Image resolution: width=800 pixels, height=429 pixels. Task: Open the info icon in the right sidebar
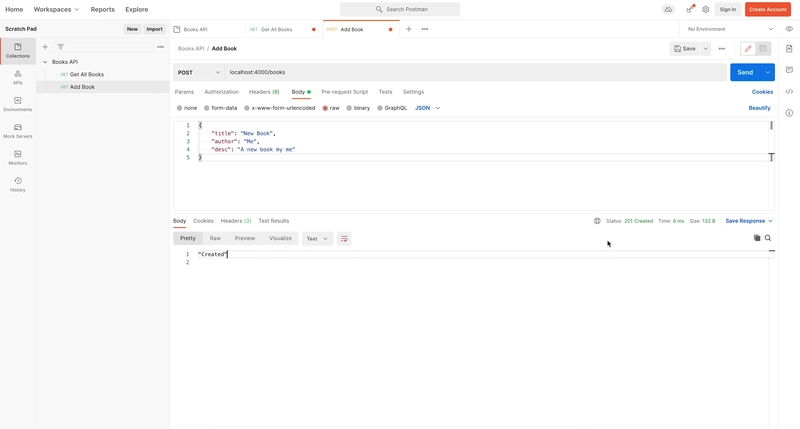pyautogui.click(x=789, y=113)
